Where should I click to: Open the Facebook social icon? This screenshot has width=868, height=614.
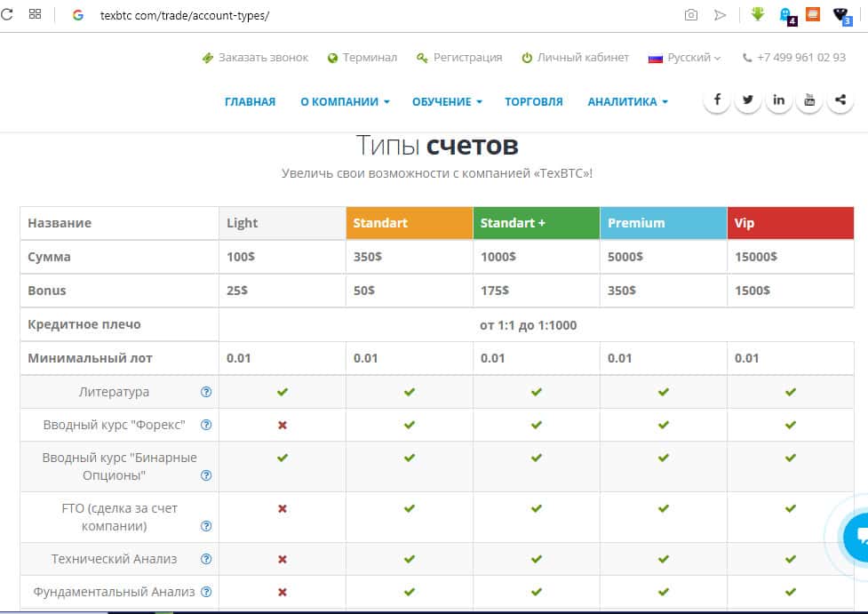717,100
